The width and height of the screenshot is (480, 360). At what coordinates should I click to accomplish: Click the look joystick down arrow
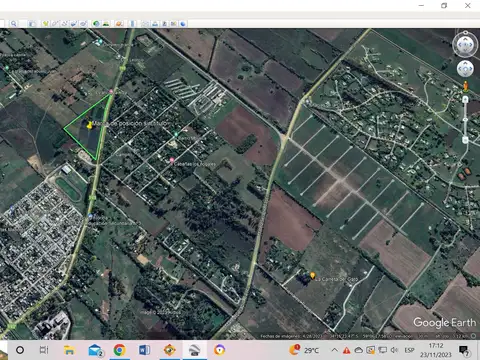click(x=465, y=50)
